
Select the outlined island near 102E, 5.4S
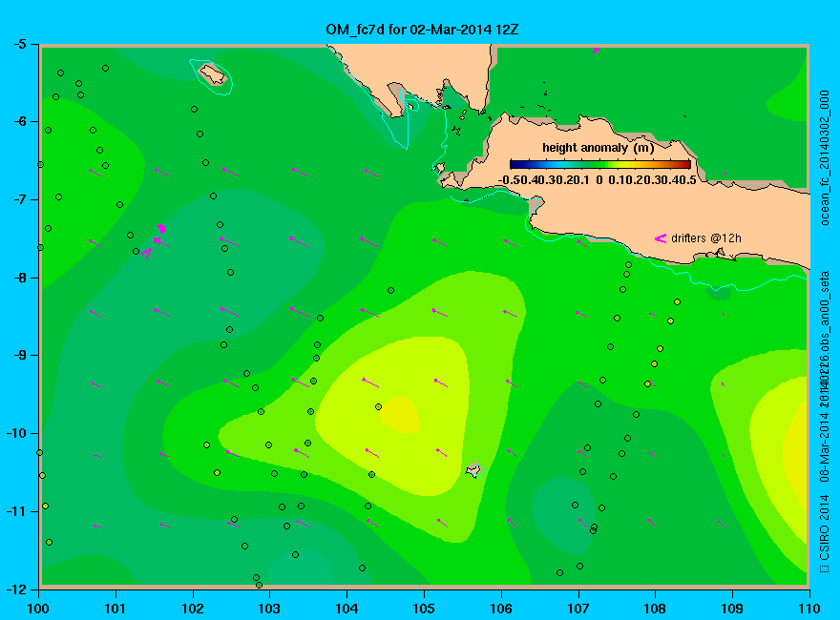click(x=213, y=73)
